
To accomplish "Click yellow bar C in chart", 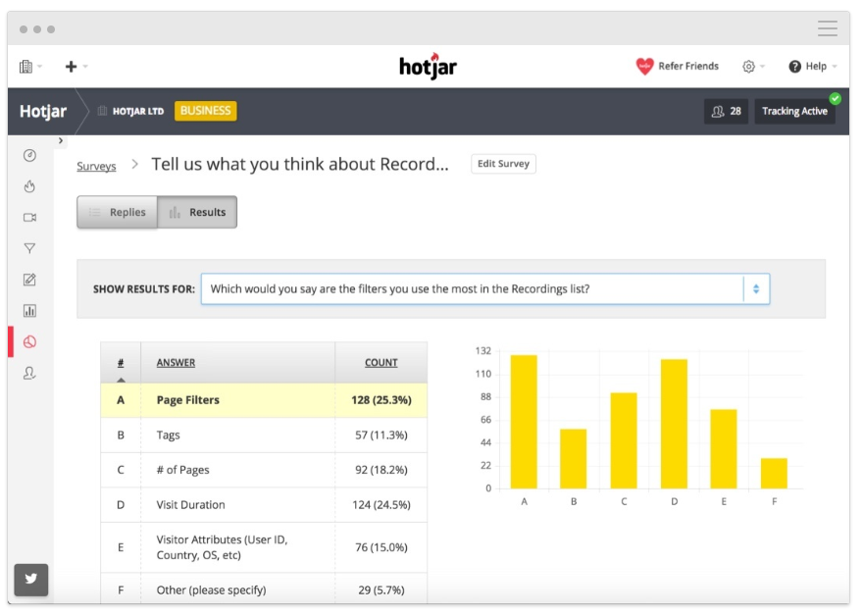I will tap(624, 440).
